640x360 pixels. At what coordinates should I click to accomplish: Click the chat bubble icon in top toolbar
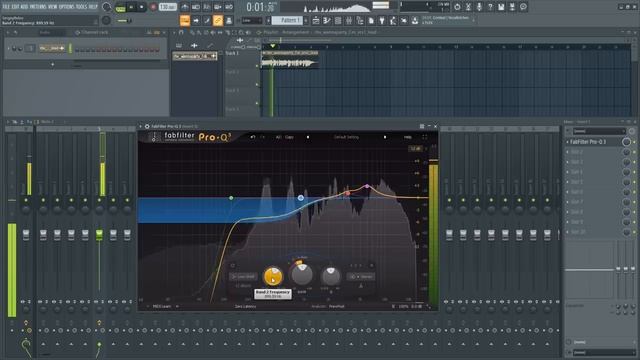(523, 7)
